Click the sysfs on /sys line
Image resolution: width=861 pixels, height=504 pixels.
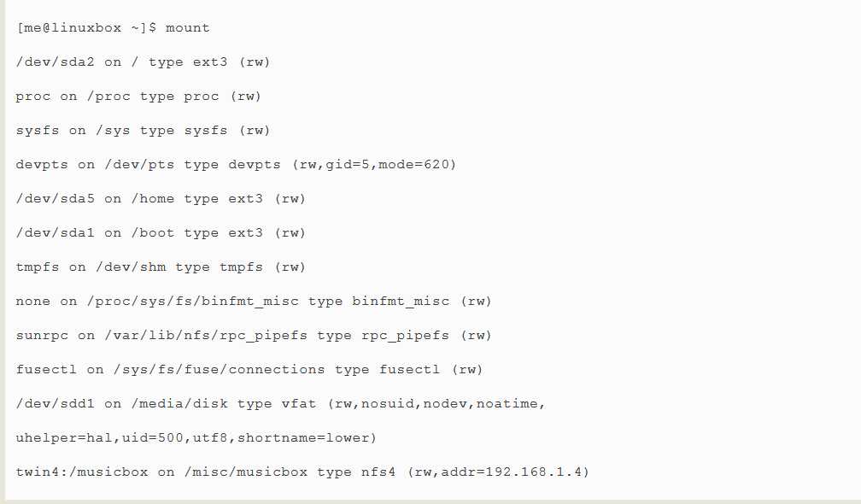(x=143, y=131)
